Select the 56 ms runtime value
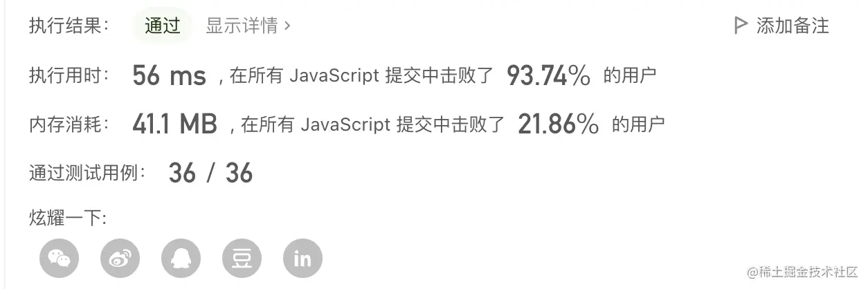 click(x=170, y=75)
